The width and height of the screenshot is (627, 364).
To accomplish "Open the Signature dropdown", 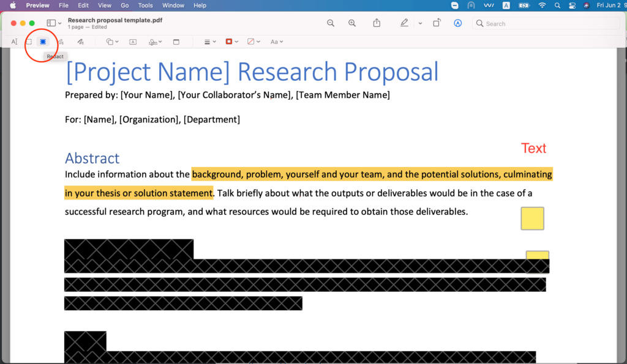I will click(155, 42).
